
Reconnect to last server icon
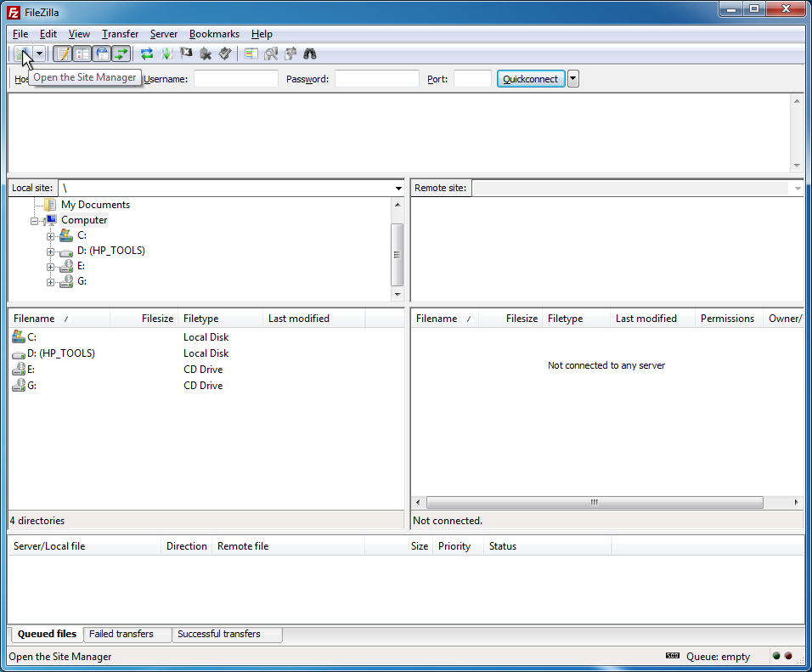(225, 54)
